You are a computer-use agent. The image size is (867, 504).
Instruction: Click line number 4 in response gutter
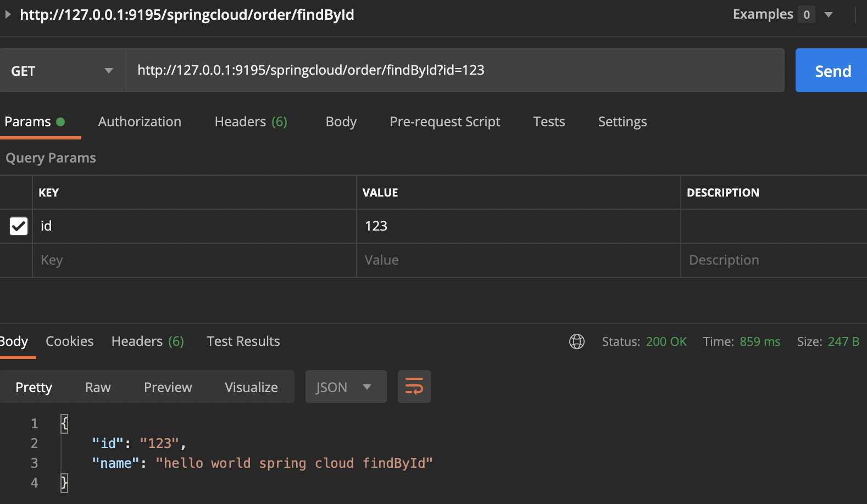pyautogui.click(x=34, y=483)
